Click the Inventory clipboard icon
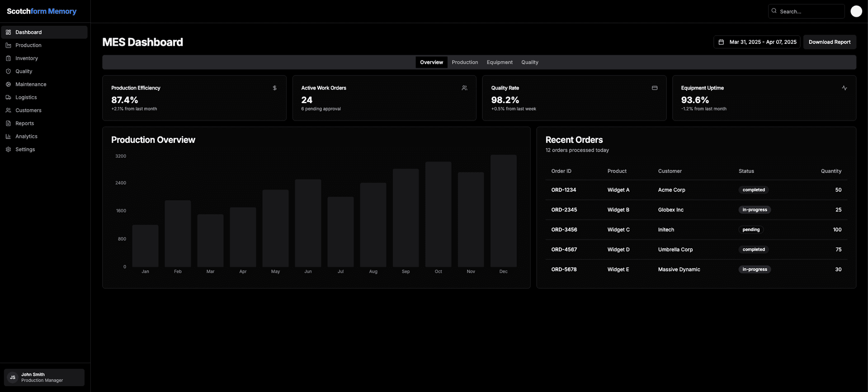The image size is (868, 392). [8, 58]
